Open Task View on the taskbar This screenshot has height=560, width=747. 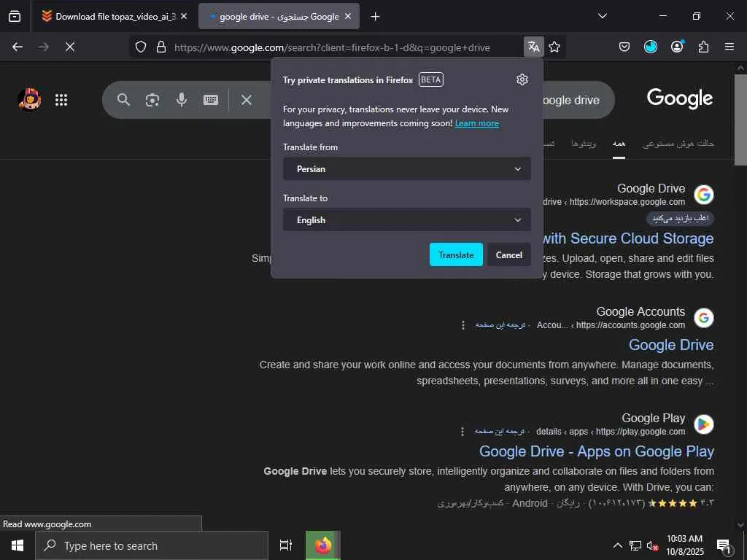tap(286, 545)
